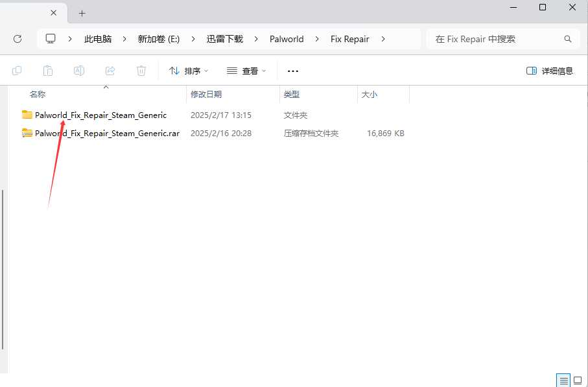588x387 pixels.
Task: Click the copy icon in toolbar
Action: 17,71
